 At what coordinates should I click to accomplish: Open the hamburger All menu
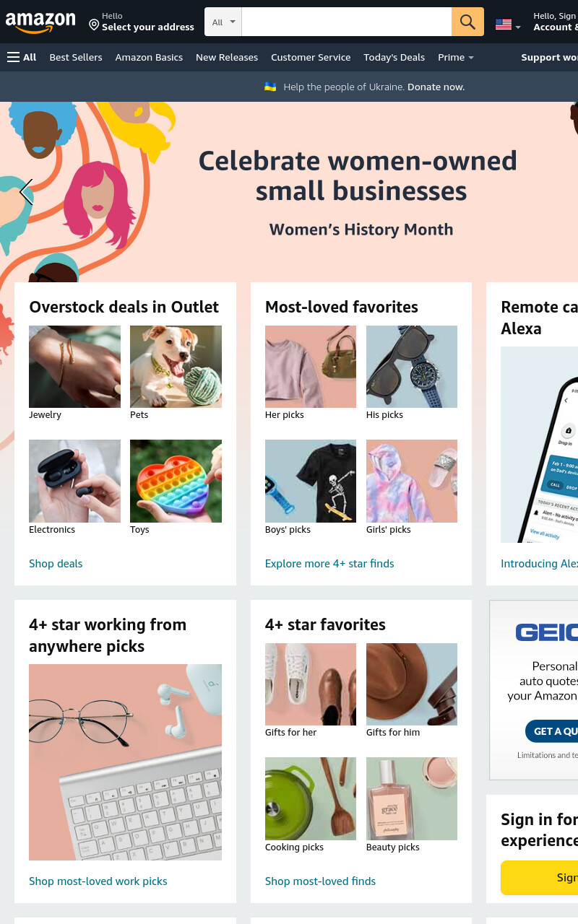click(x=22, y=57)
